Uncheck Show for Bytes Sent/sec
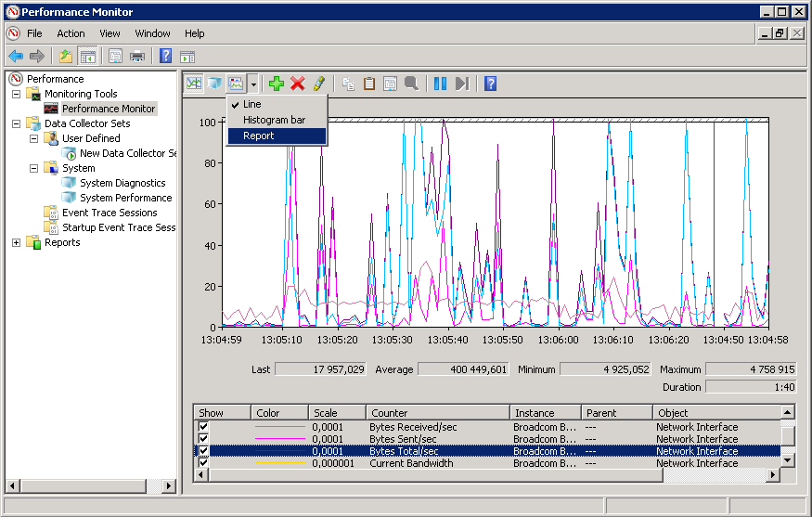Screen dimensions: 812x517 point(203,439)
